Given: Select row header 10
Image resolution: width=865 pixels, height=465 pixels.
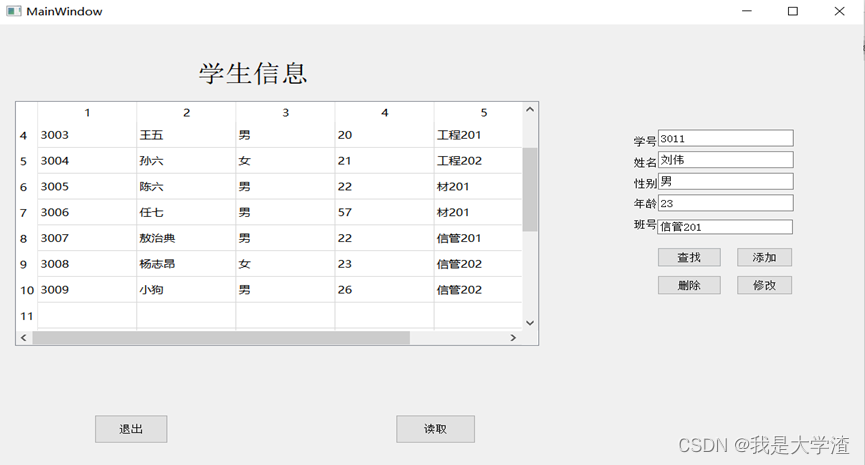Looking at the screenshot, I should pos(26,290).
